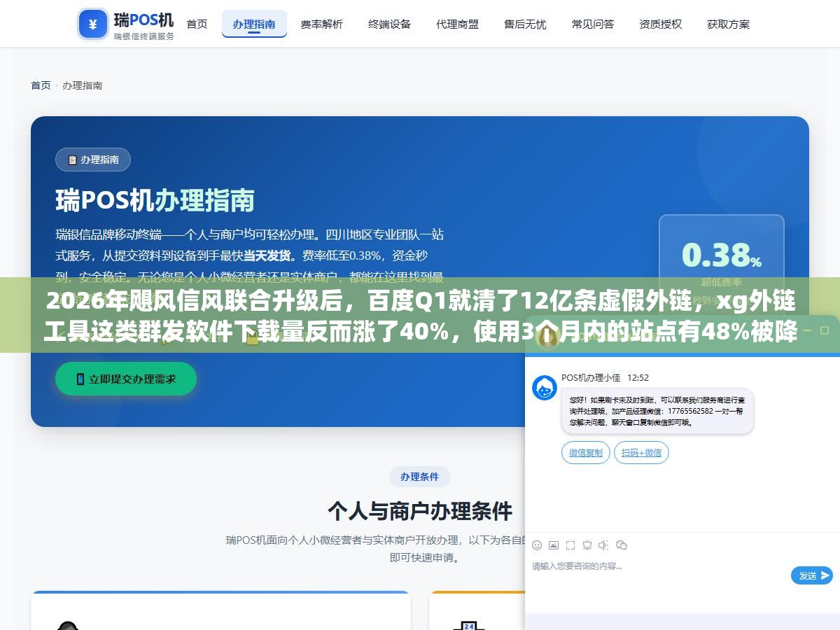840x630 pixels.
Task: Open 费率解析 in the navigation bar
Action: click(322, 24)
